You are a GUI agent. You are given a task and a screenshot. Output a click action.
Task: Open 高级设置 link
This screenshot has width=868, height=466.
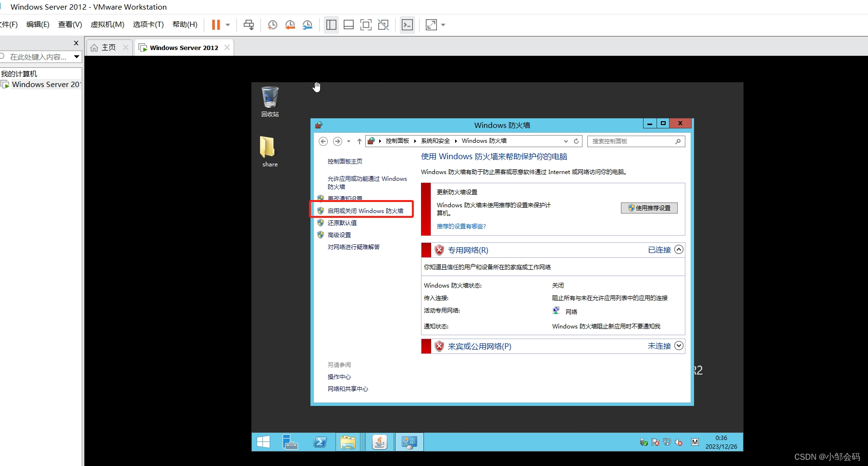point(339,235)
